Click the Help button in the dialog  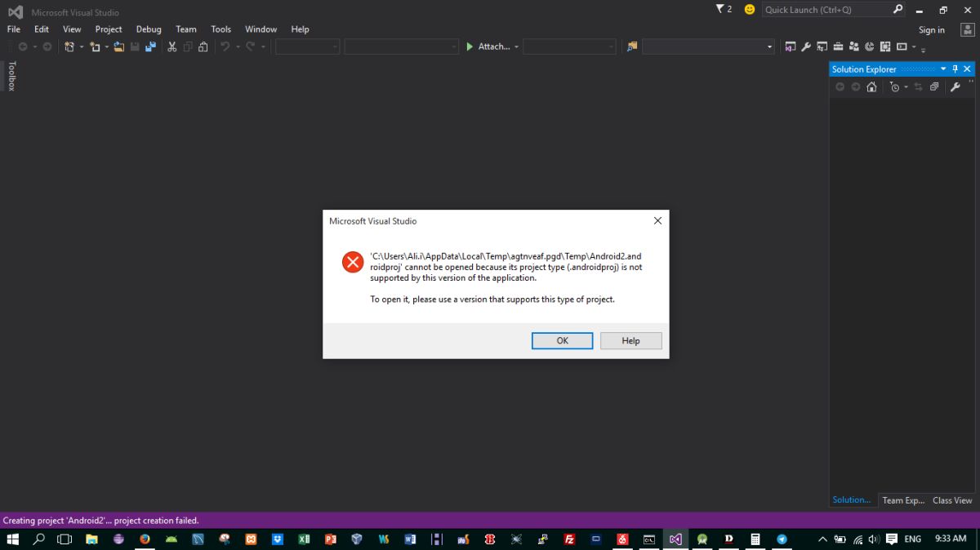tap(630, 340)
